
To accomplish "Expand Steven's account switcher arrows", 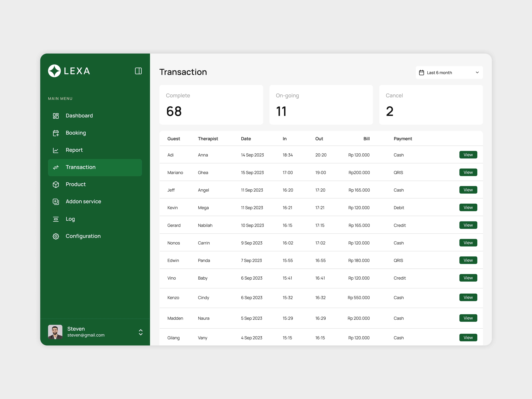I will click(141, 332).
